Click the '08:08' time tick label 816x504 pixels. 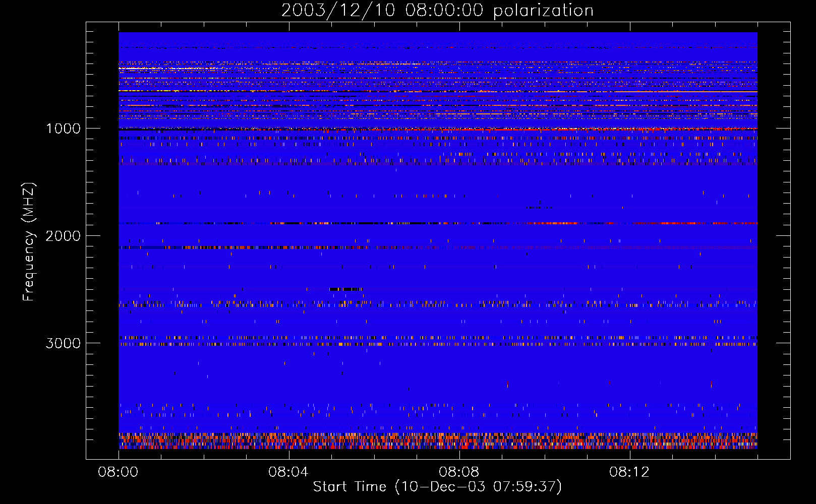[x=459, y=472]
